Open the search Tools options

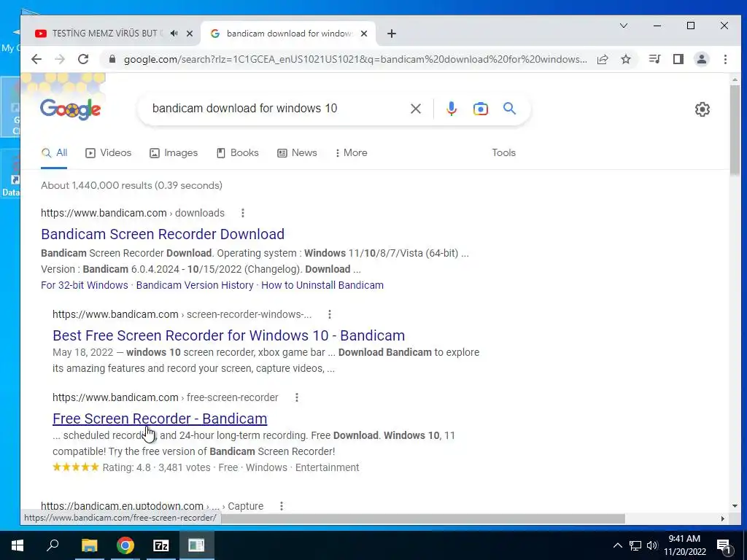503,153
